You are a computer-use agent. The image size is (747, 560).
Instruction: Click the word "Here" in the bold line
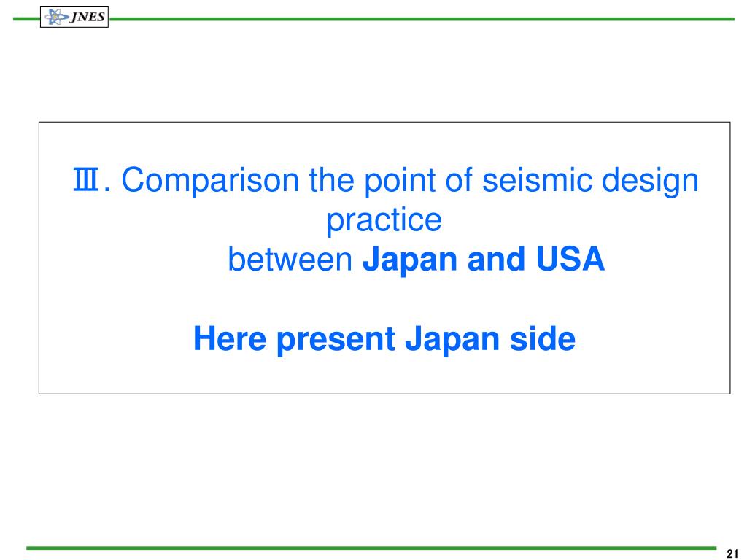(x=230, y=338)
